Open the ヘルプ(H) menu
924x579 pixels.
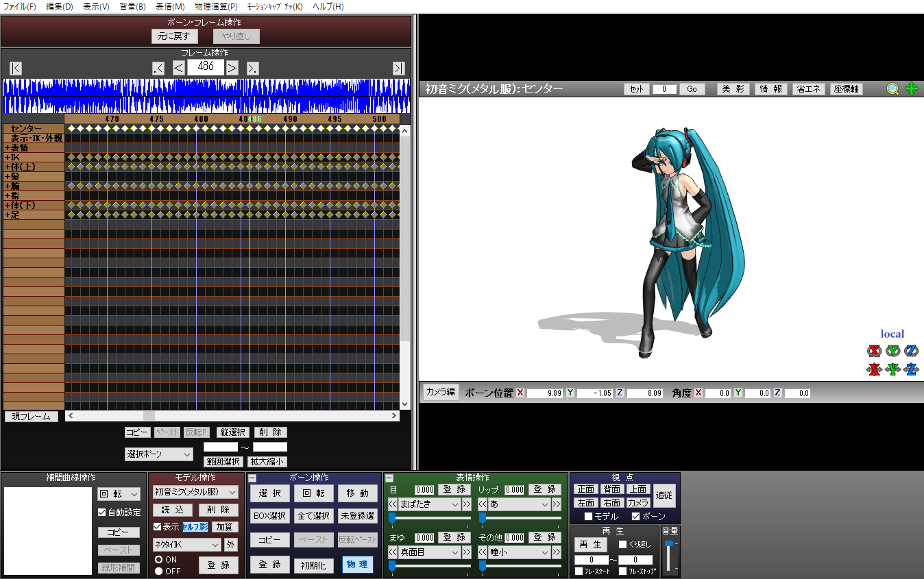click(328, 7)
